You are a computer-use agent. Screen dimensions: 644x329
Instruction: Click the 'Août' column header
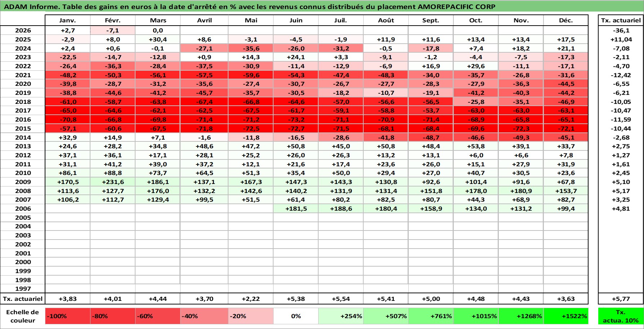pos(386,21)
